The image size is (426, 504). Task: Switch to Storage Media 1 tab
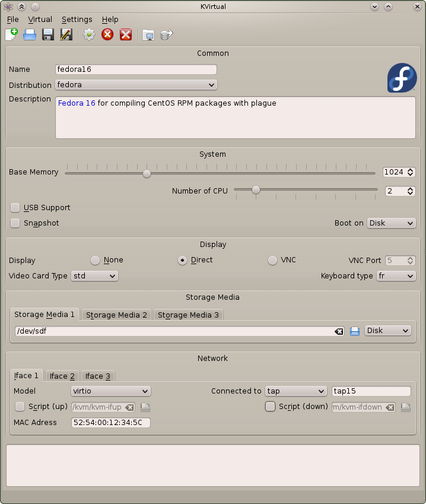click(x=44, y=315)
